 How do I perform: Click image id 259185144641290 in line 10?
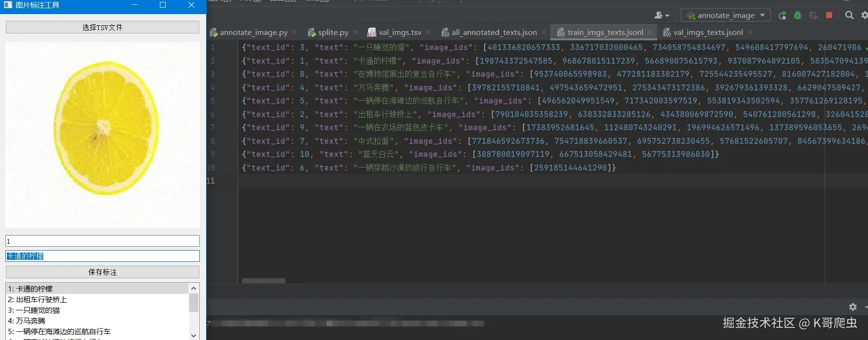[570, 168]
